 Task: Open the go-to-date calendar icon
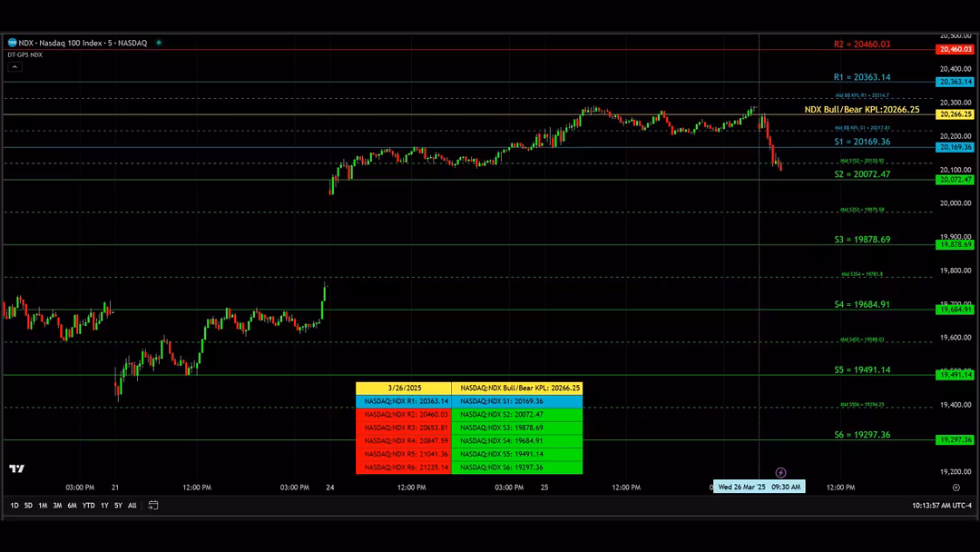pyautogui.click(x=153, y=505)
